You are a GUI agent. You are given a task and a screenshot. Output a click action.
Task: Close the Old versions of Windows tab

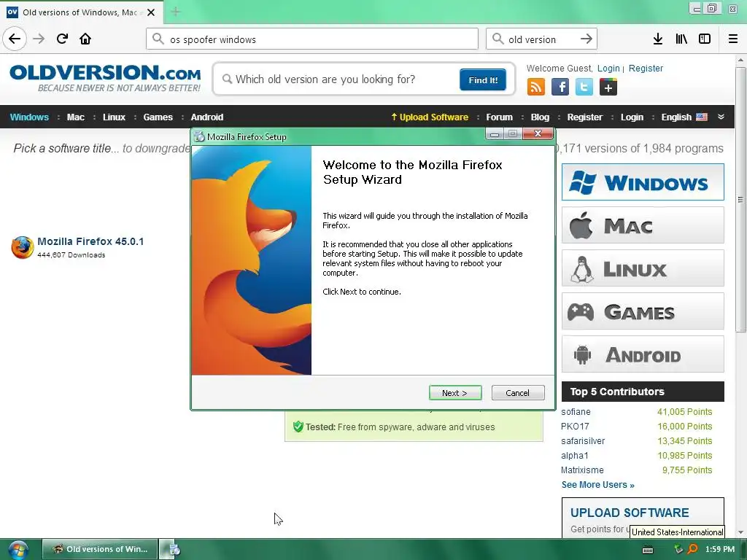151,12
